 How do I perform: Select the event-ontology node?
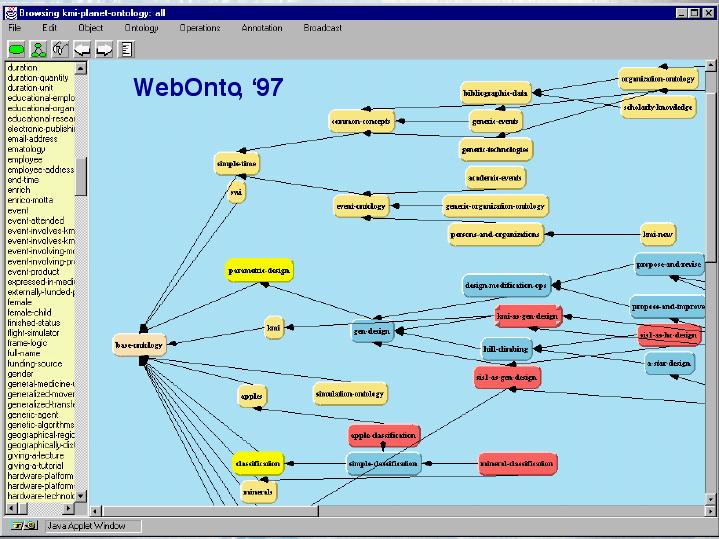click(x=361, y=206)
